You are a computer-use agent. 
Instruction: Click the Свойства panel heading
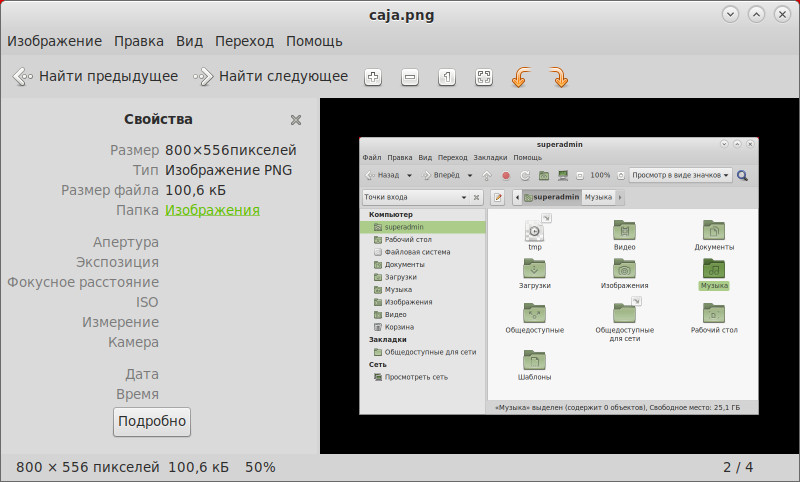click(x=158, y=119)
